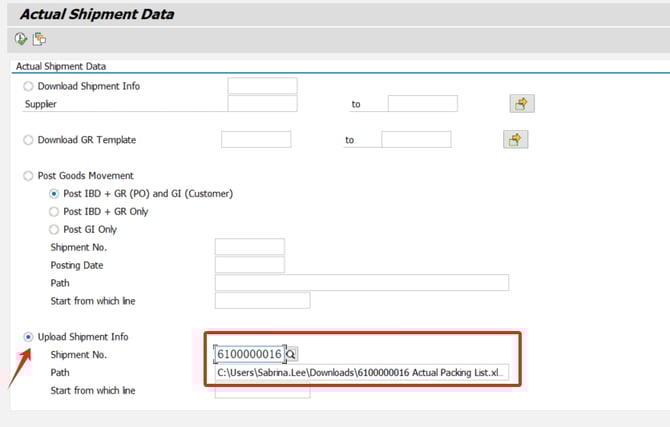Select Post IBD + GR (PO) and GI (Customer)
670x427 pixels.
55,193
